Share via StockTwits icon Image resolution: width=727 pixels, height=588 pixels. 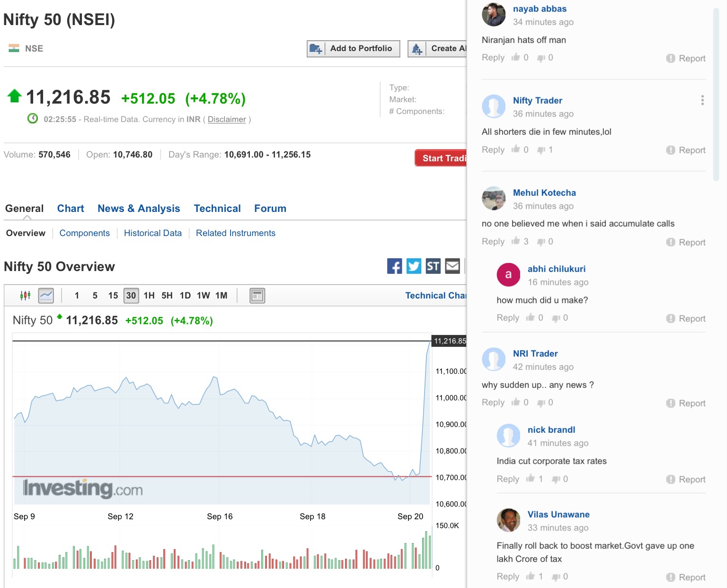tap(433, 266)
